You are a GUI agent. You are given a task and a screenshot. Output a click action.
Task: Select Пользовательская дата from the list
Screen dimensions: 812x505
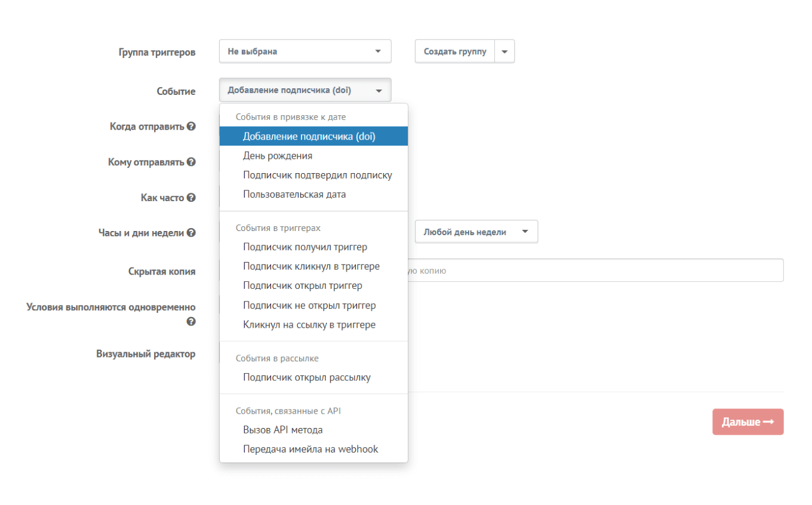pyautogui.click(x=294, y=195)
